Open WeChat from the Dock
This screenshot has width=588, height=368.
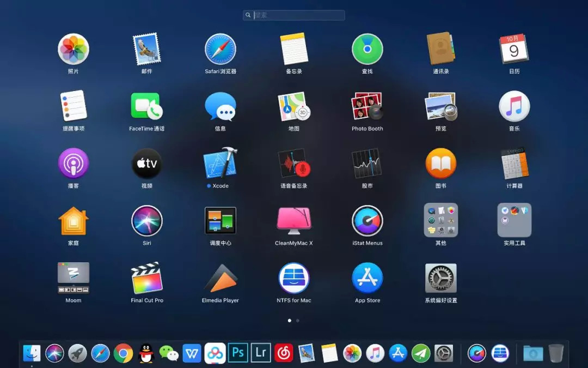169,353
